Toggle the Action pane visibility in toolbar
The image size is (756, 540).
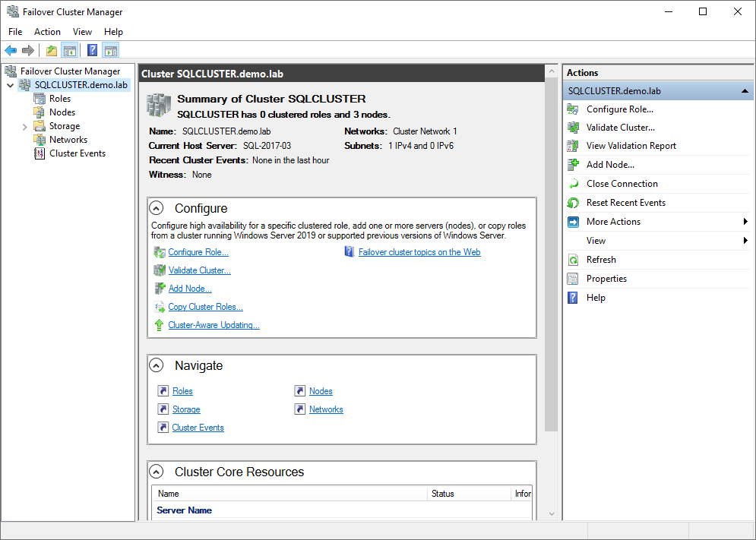[111, 50]
